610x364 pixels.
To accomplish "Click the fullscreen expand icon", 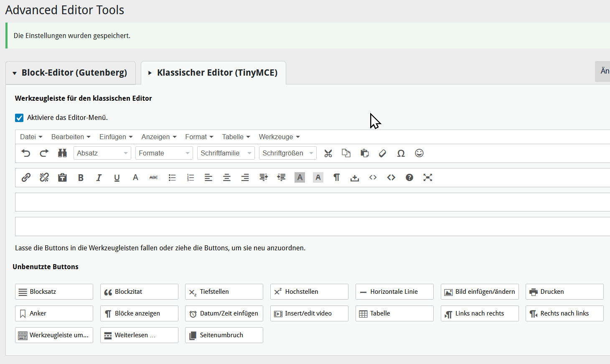I will (x=427, y=178).
